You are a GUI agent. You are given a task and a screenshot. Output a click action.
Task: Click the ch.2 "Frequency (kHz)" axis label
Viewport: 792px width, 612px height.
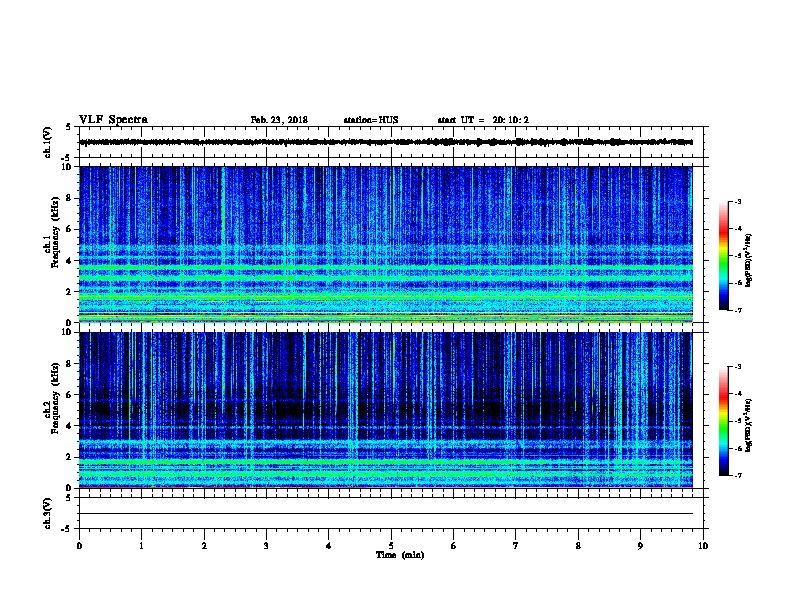55,398
